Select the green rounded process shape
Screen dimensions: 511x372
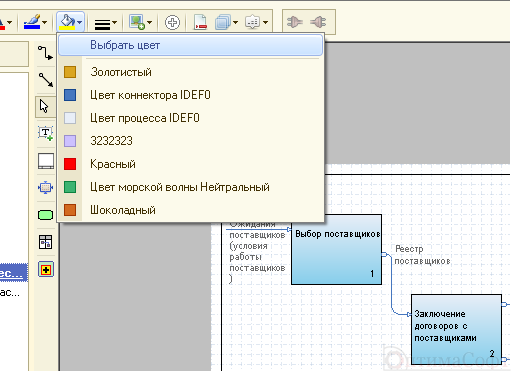click(46, 215)
